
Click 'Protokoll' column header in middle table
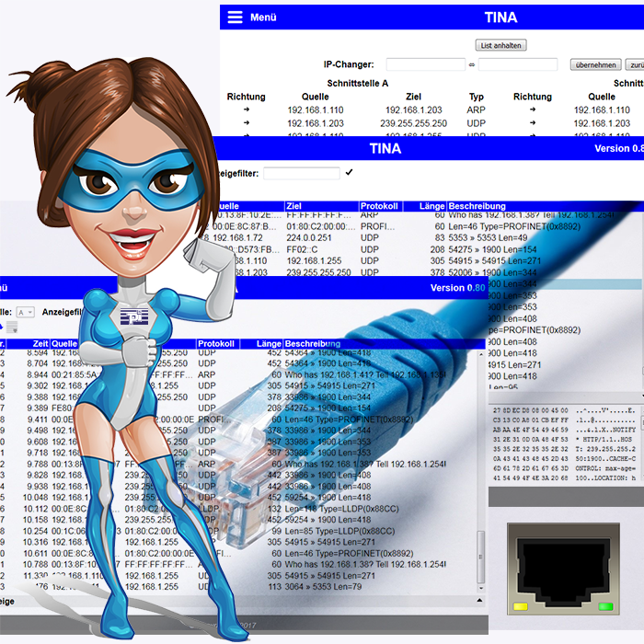[379, 206]
